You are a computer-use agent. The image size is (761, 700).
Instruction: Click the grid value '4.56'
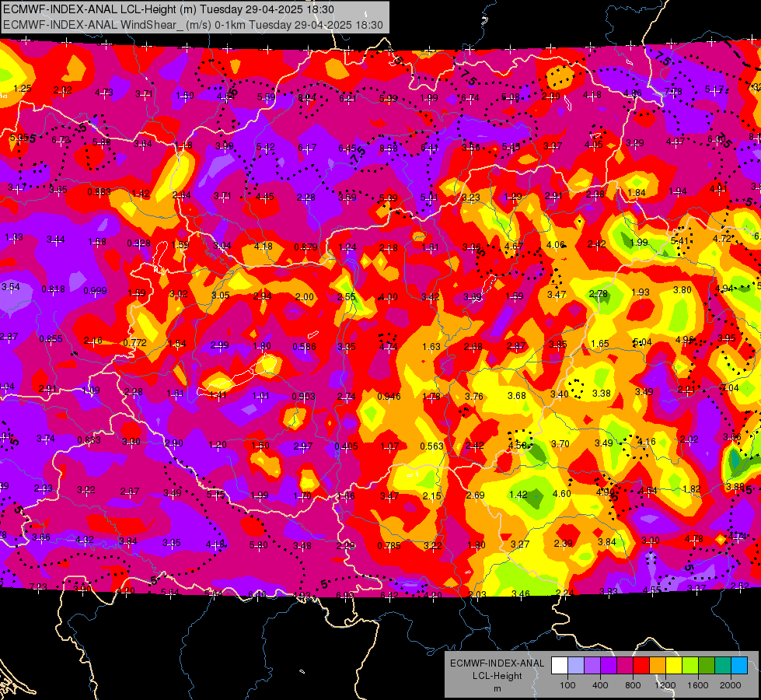point(518,446)
